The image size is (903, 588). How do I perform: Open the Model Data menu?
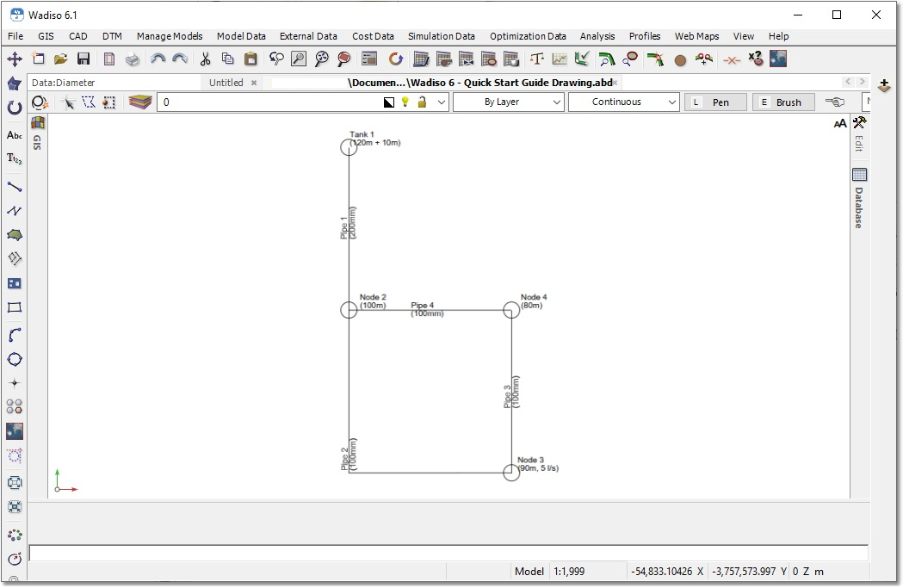coord(241,36)
